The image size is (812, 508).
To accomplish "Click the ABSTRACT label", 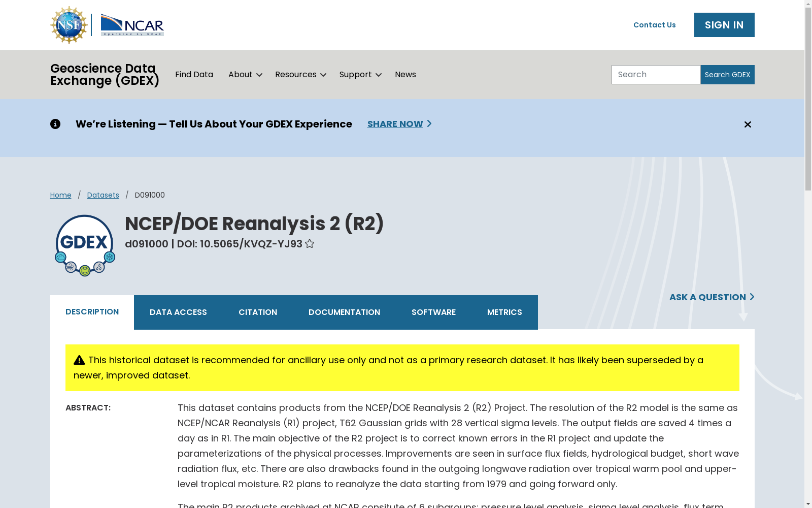I will pos(88,408).
